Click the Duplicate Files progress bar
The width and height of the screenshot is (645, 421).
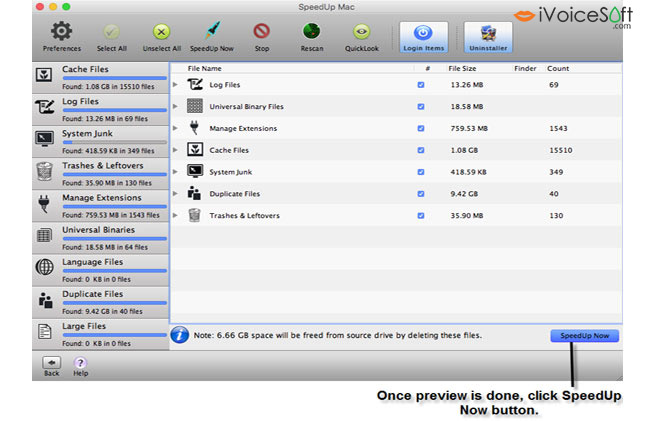115,303
